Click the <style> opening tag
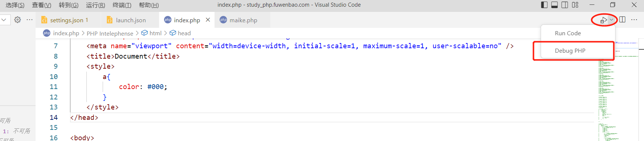This screenshot has height=141, width=644. 100,66
